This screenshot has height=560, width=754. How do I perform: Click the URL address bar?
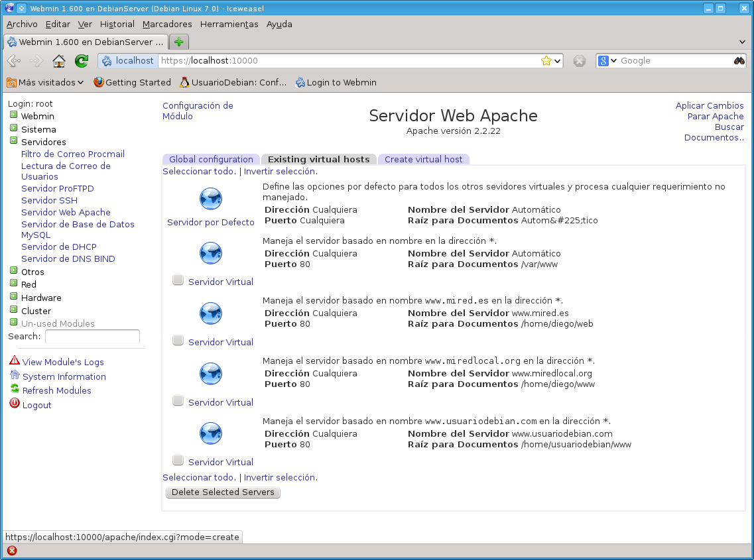pyautogui.click(x=349, y=60)
